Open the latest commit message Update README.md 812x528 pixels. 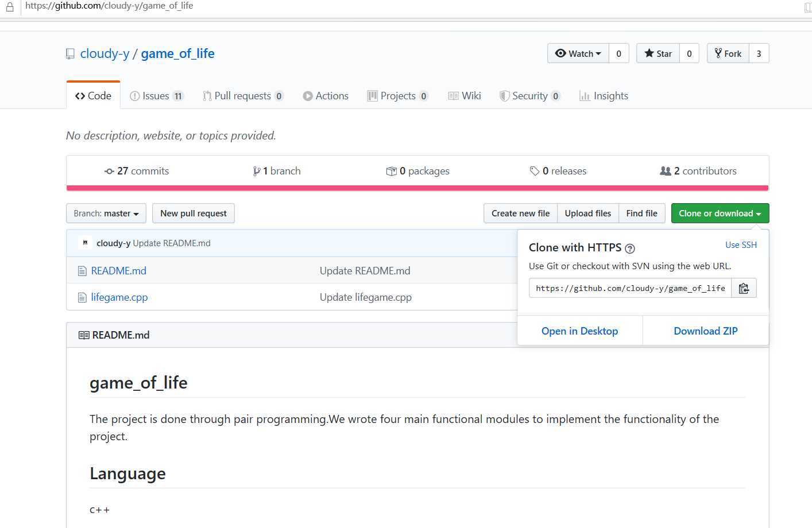pos(172,243)
